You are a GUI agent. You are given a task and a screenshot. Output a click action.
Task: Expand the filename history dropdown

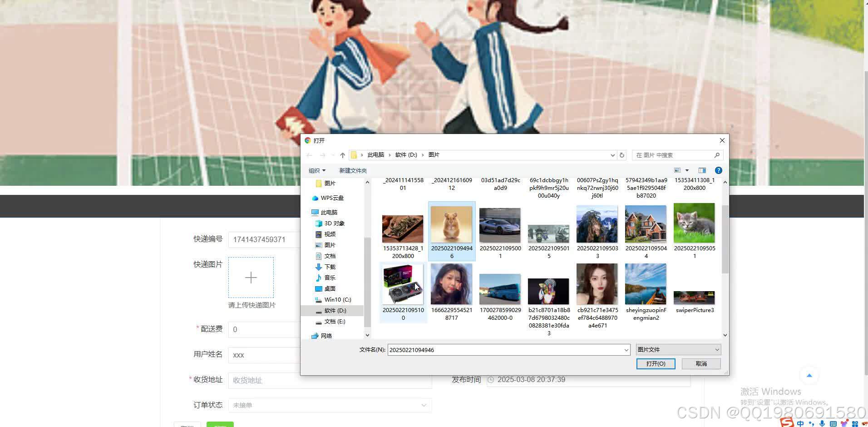(x=626, y=350)
